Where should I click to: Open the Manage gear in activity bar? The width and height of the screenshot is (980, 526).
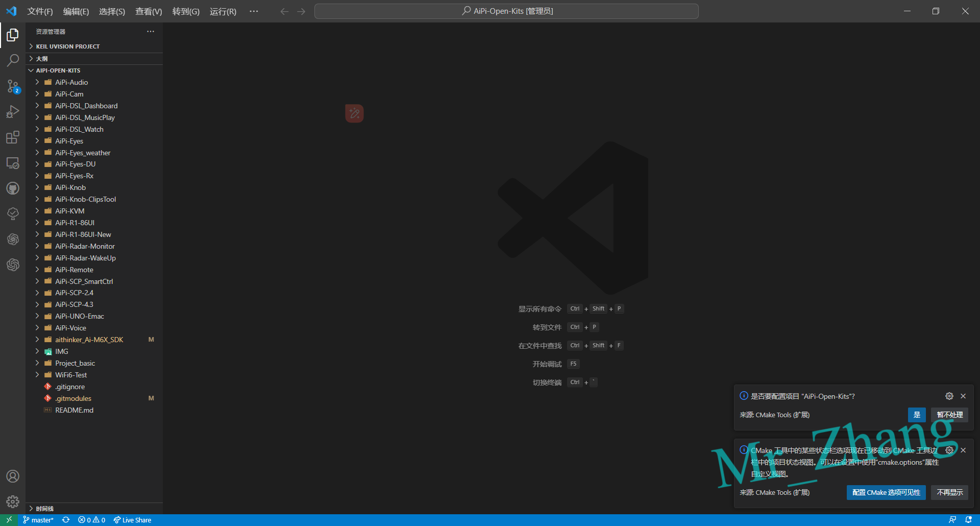[x=13, y=501]
